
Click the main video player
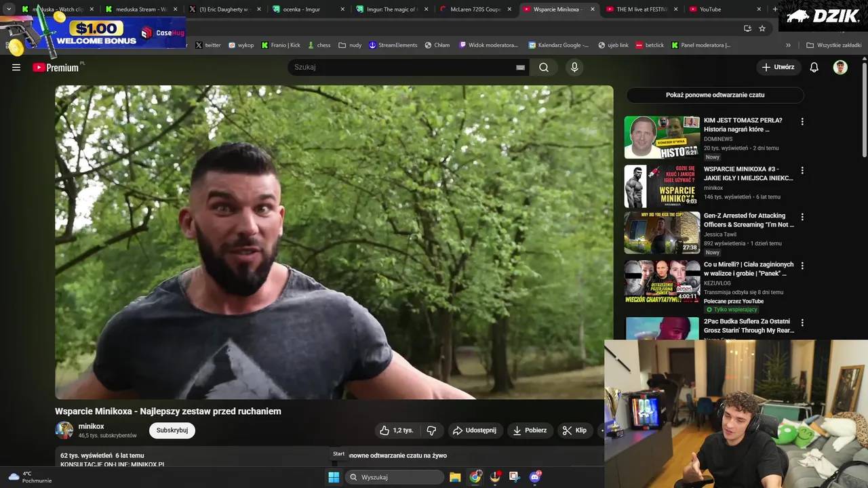(x=334, y=242)
